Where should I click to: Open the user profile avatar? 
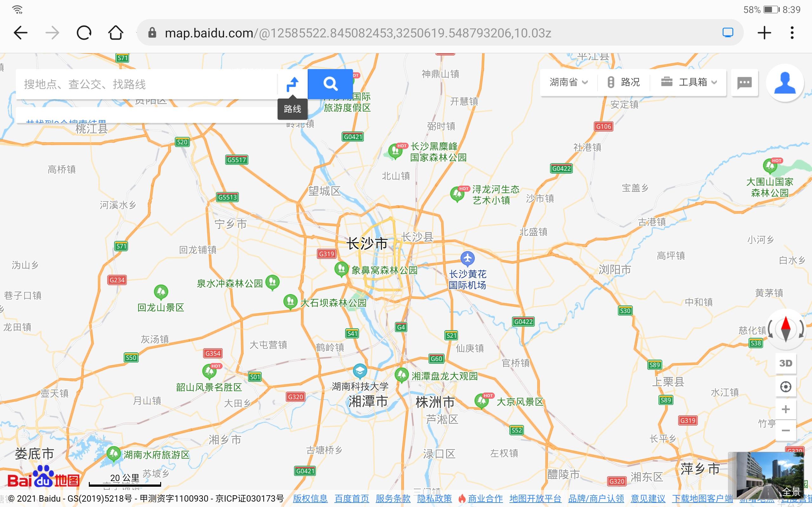tap(784, 83)
